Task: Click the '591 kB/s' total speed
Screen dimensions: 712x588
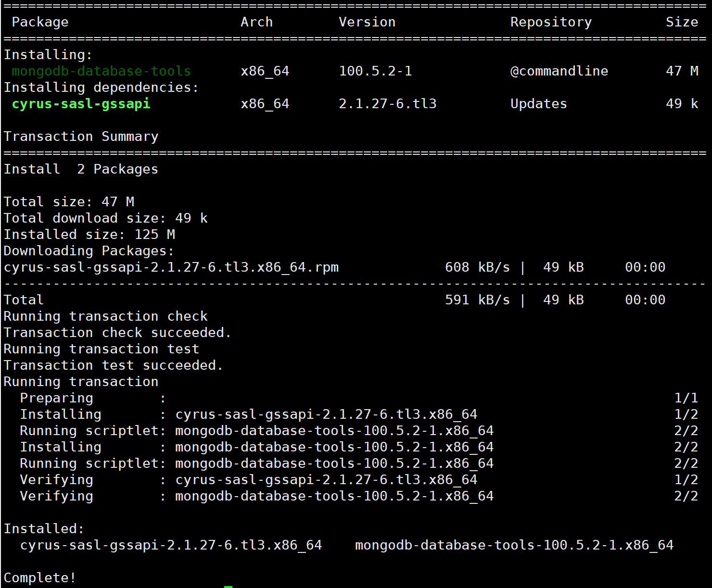Action: coord(477,300)
